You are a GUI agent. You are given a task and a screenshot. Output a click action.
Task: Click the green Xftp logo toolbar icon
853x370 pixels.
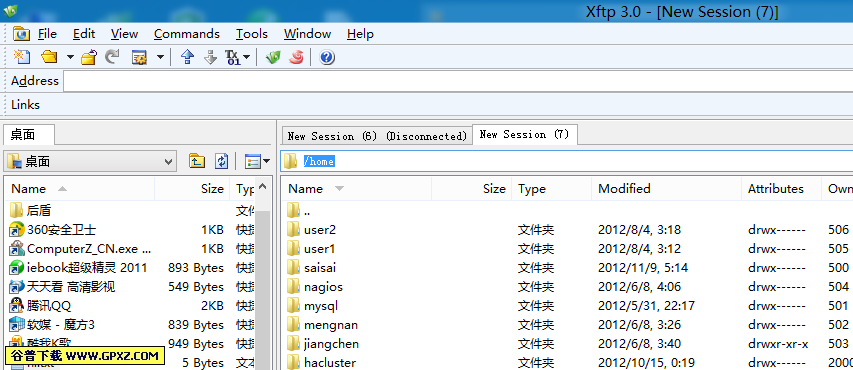tap(273, 57)
